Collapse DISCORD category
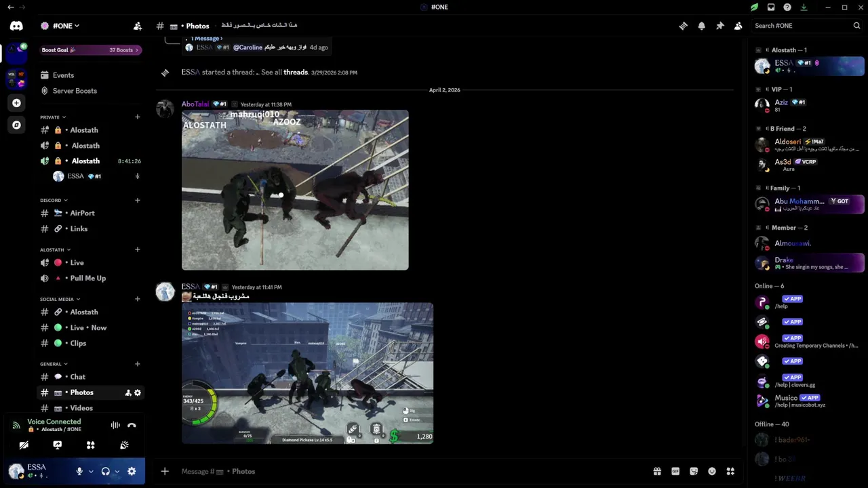Viewport: 868px width, 488px height. [x=54, y=200]
